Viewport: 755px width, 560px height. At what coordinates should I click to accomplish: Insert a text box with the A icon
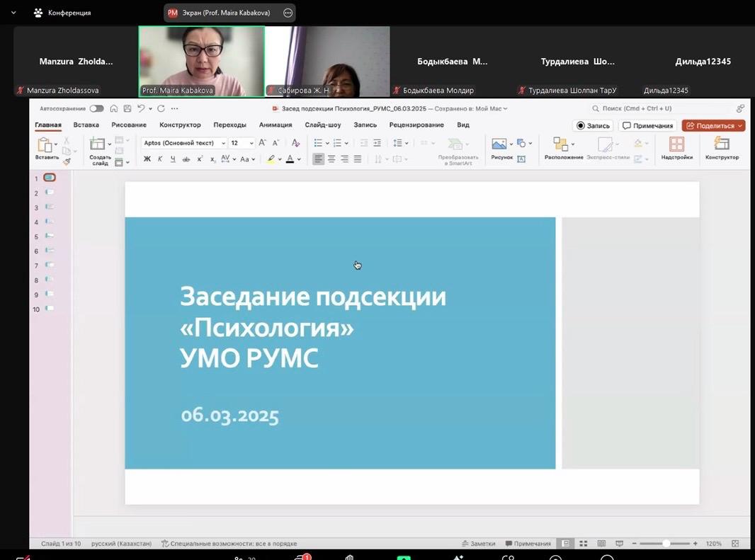[521, 159]
